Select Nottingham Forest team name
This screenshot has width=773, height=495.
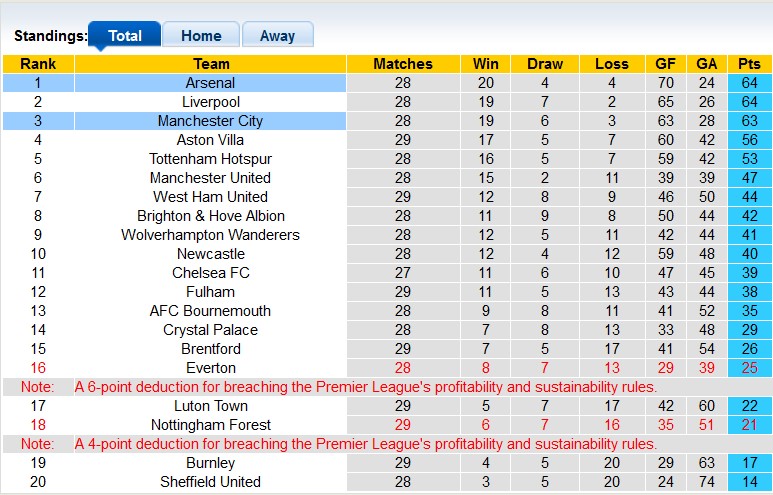coord(211,425)
